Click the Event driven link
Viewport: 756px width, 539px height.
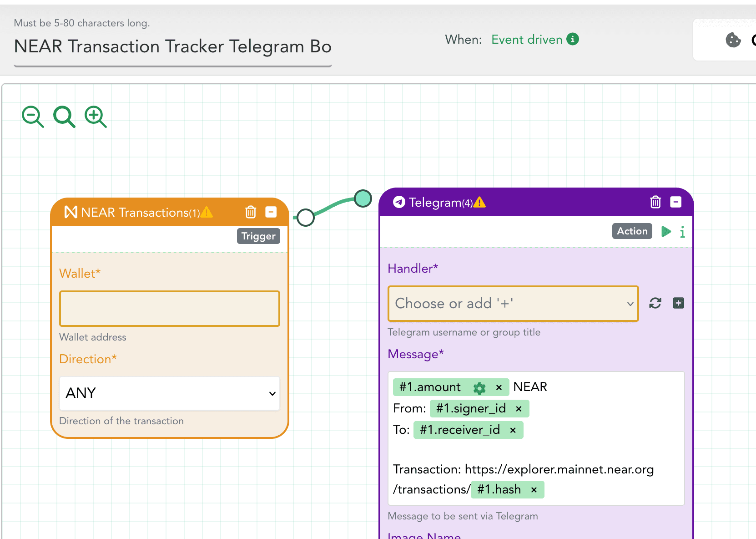click(x=527, y=40)
